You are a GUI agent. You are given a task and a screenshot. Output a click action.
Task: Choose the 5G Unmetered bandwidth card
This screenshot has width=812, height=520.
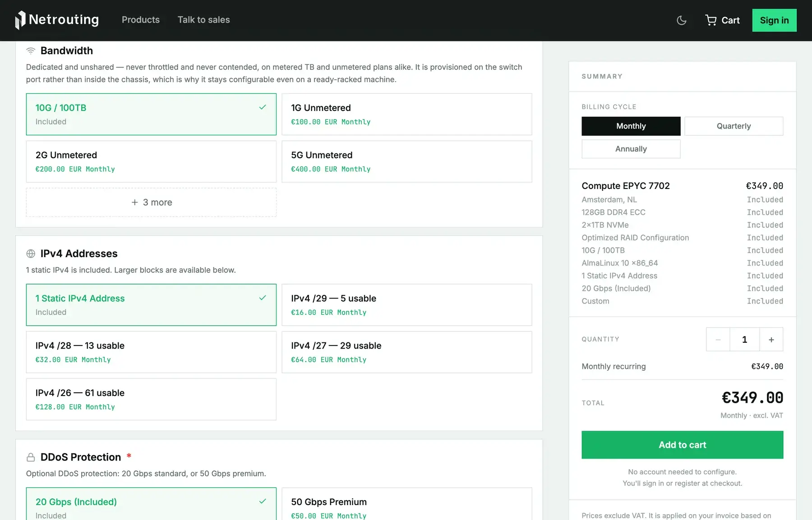(407, 161)
